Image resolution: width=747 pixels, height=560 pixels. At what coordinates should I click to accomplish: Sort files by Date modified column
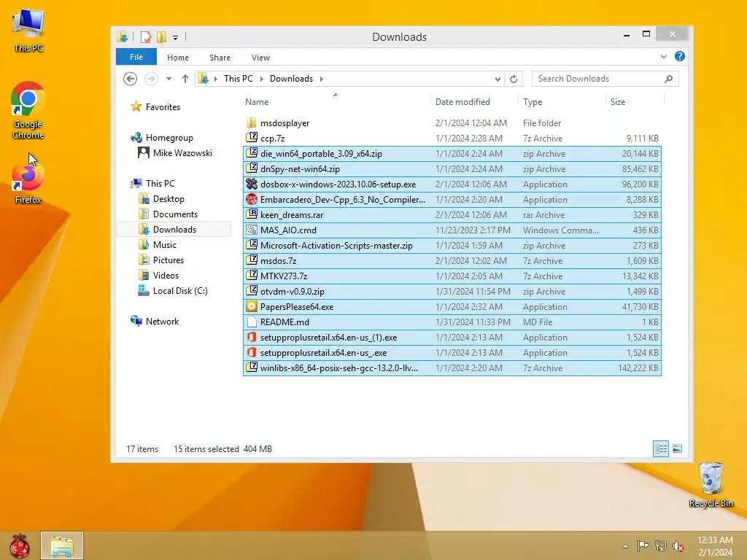[x=474, y=102]
